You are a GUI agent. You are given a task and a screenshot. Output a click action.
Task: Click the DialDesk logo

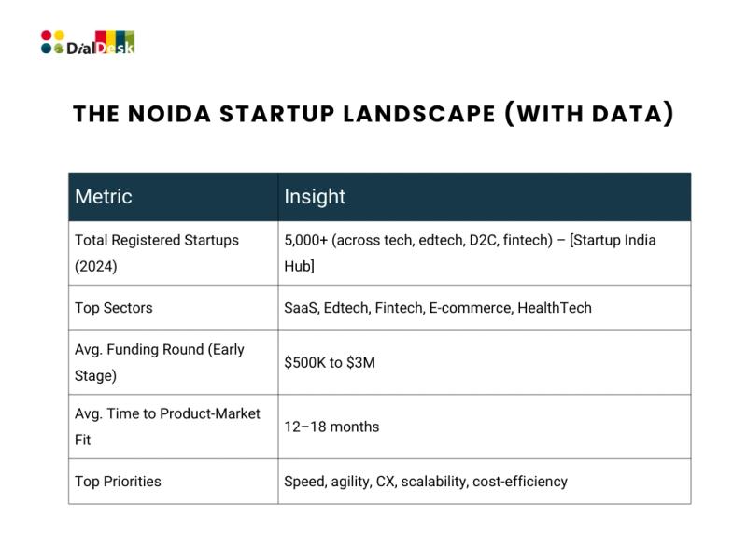(x=88, y=42)
